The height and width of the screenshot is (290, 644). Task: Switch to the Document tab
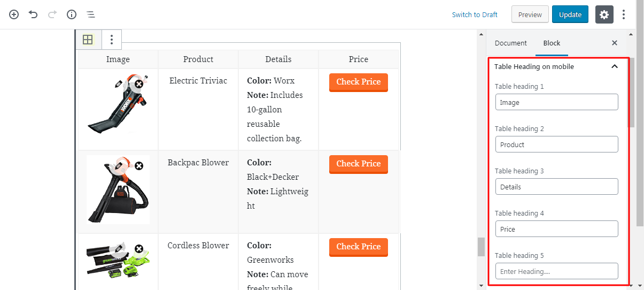[x=510, y=43]
